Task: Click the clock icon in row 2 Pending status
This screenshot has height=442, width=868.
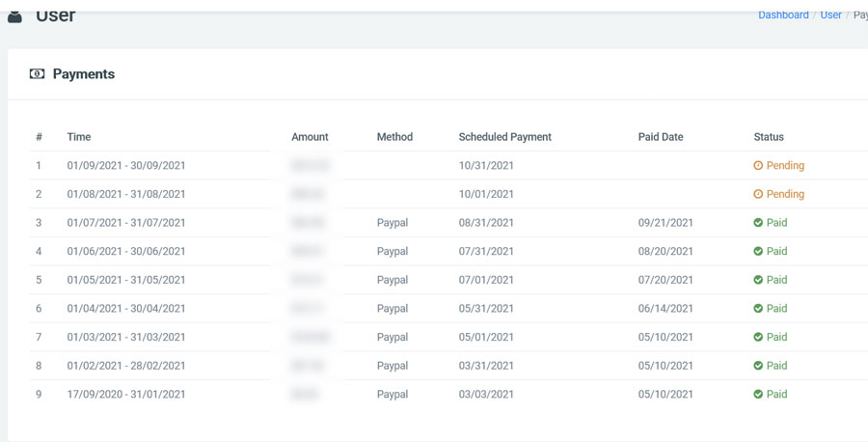Action: point(758,194)
